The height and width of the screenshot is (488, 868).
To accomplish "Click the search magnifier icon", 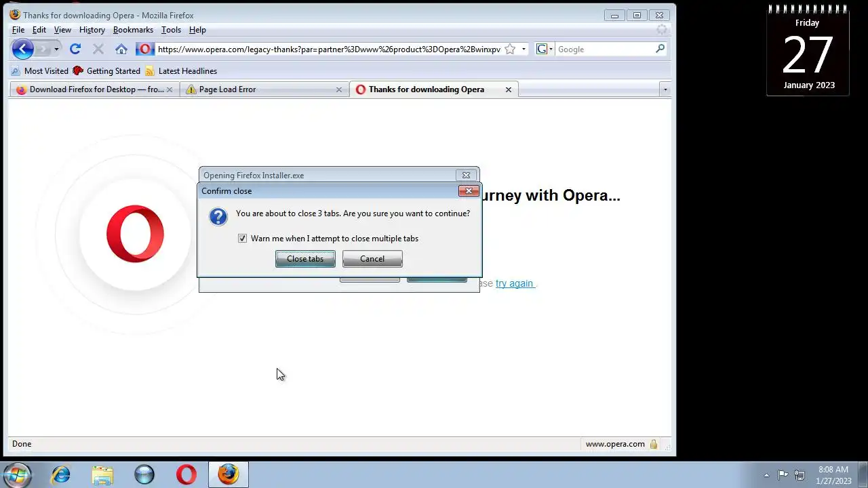I will point(660,49).
